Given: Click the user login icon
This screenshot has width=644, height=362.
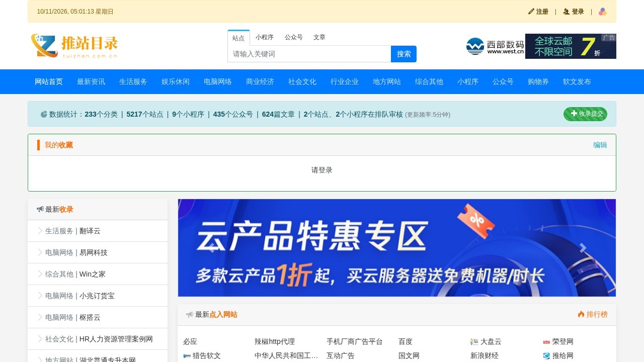Looking at the screenshot, I should pyautogui.click(x=566, y=12).
